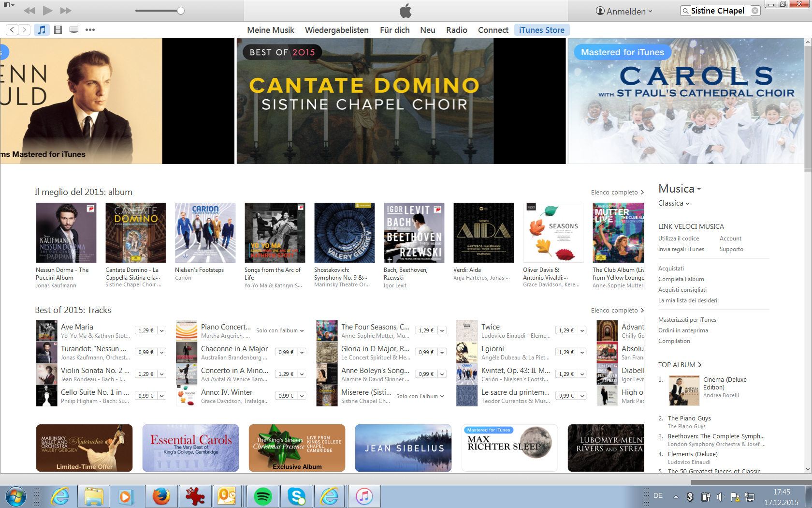Buy Twice by Ludovico Einaudi
This screenshot has width=812, height=508.
(566, 330)
